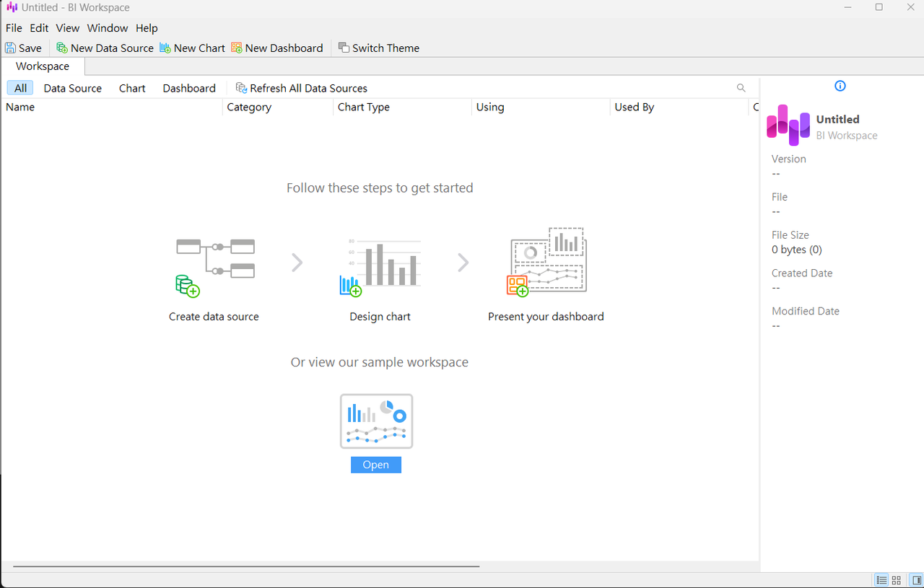Click the Modified Date label
Image resolution: width=924 pixels, height=588 pixels.
coord(806,311)
